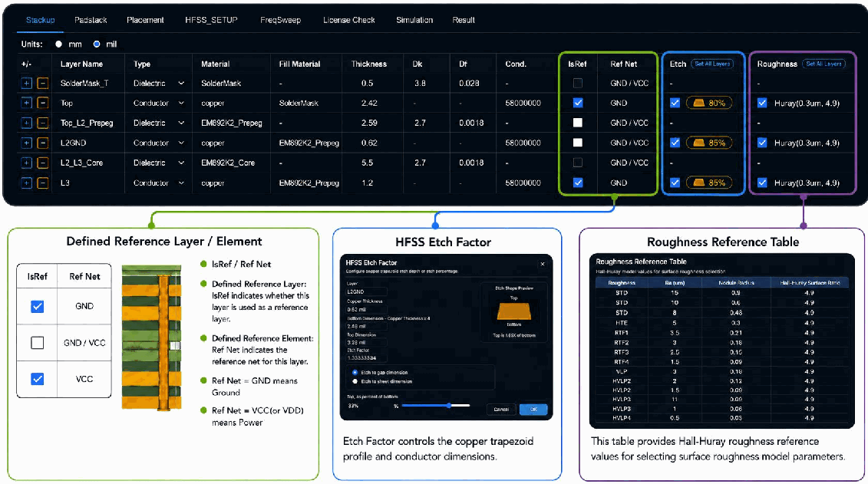The height and width of the screenshot is (484, 868).
Task: Remove the L2_L3_Core layer with minus icon
Action: (x=43, y=163)
